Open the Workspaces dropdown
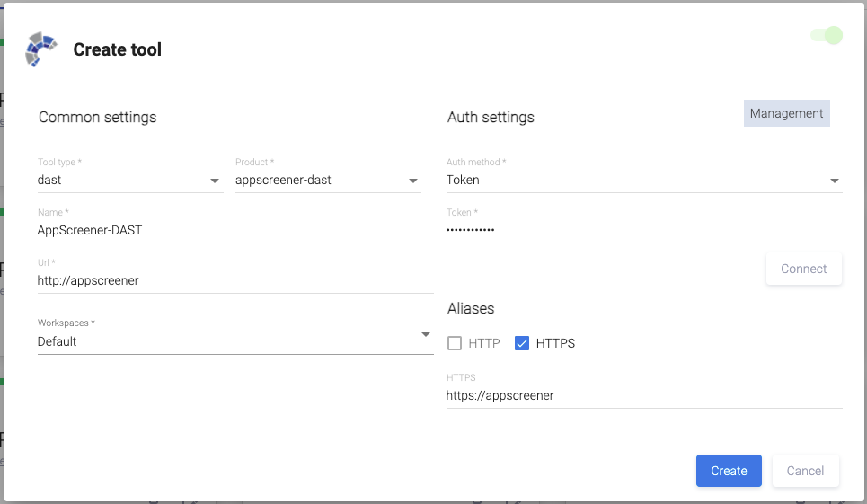The height and width of the screenshot is (504, 867). pos(234,341)
